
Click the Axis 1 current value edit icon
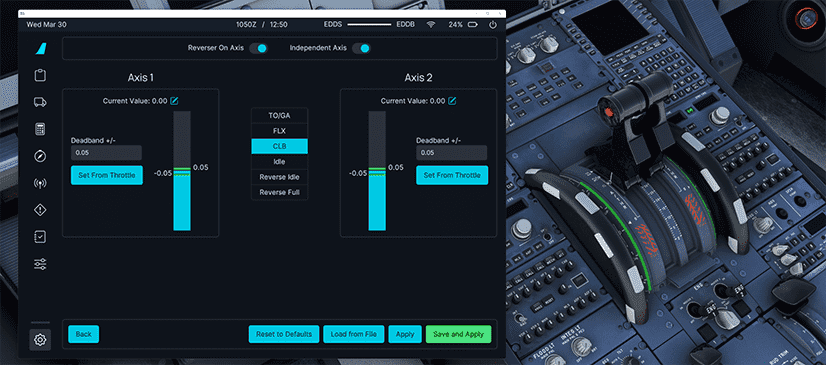point(174,101)
